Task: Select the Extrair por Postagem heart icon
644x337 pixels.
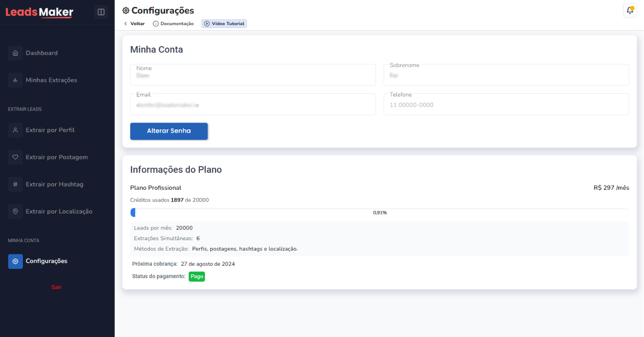Action: (15, 157)
